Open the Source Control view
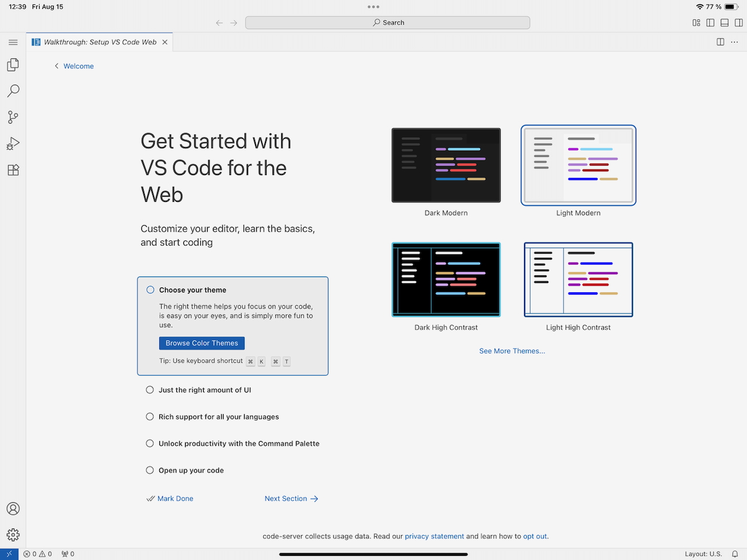The width and height of the screenshot is (747, 560). [13, 117]
